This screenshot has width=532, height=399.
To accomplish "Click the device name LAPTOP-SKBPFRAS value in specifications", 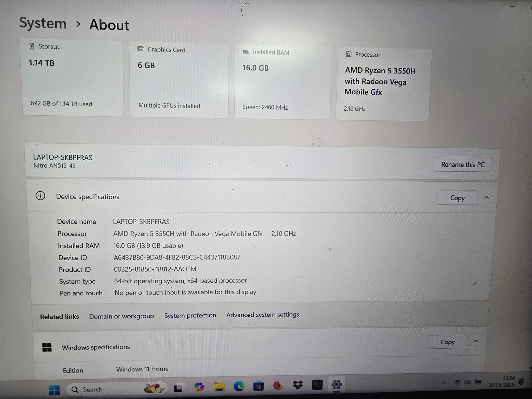I will click(141, 222).
